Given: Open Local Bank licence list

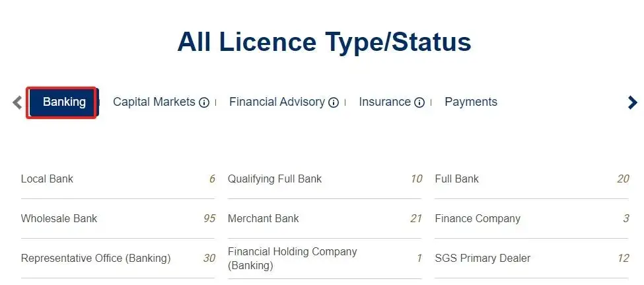Looking at the screenshot, I should coord(48,179).
